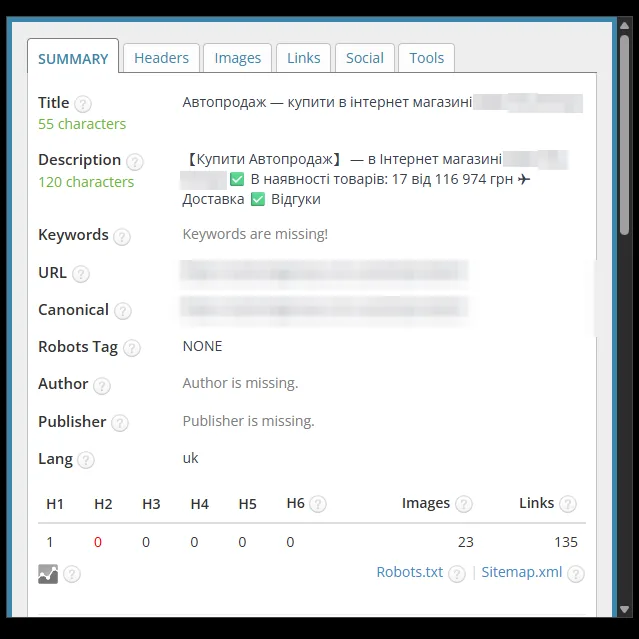This screenshot has height=639, width=639.
Task: Click the question mark next to Links
Action: 568,504
